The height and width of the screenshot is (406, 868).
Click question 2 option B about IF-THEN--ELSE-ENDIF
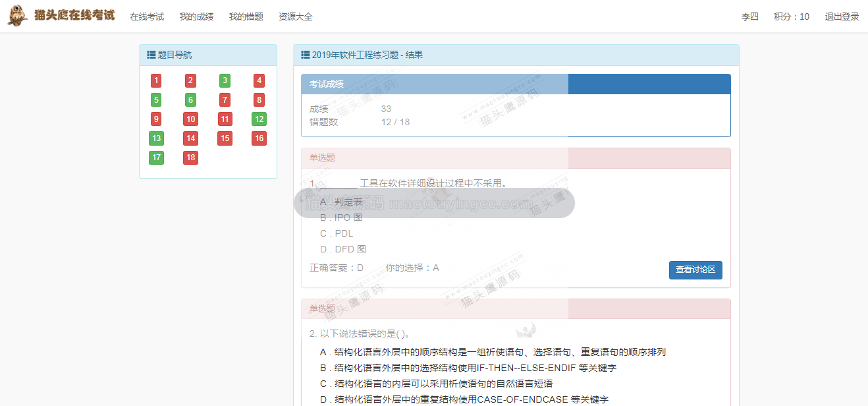[468, 368]
